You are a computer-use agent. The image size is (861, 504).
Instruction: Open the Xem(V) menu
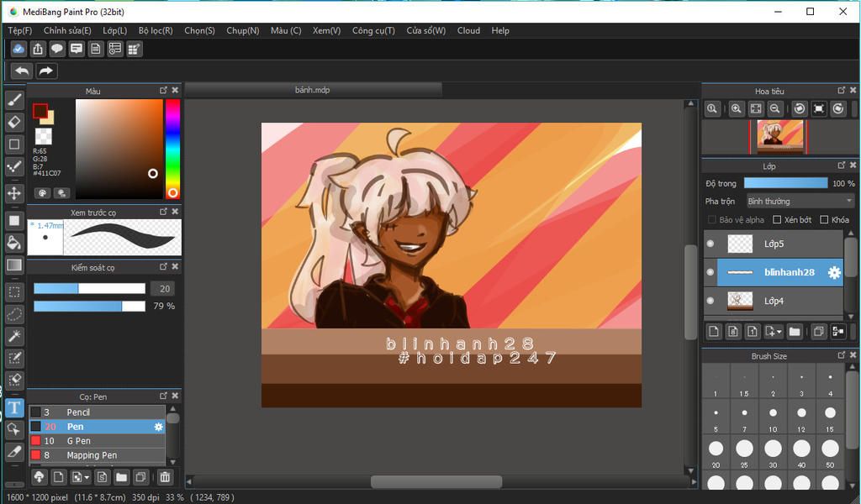click(327, 31)
